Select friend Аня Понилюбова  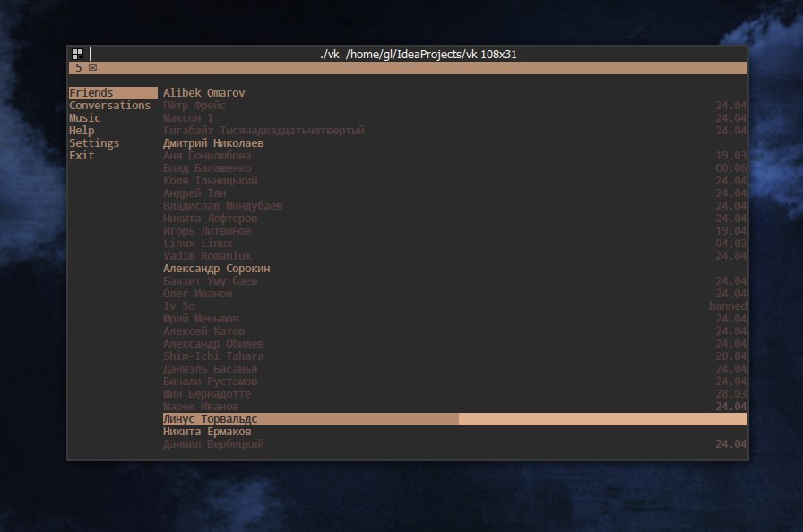point(207,156)
